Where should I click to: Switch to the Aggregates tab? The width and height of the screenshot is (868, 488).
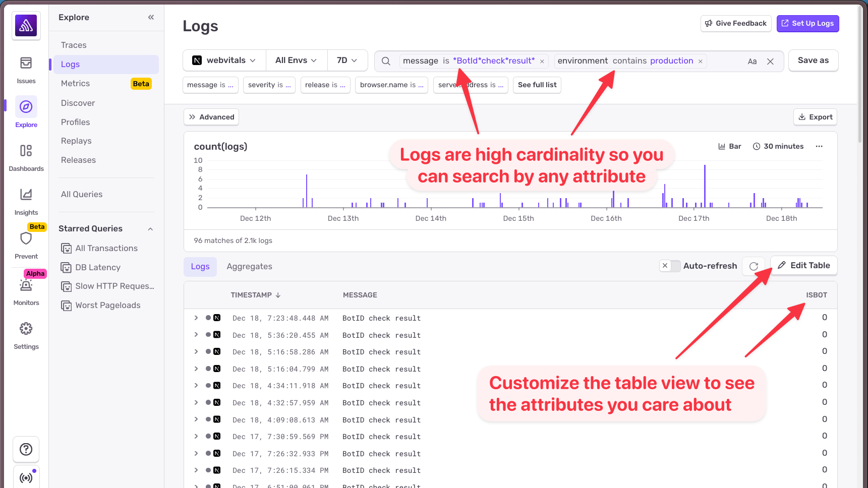249,266
